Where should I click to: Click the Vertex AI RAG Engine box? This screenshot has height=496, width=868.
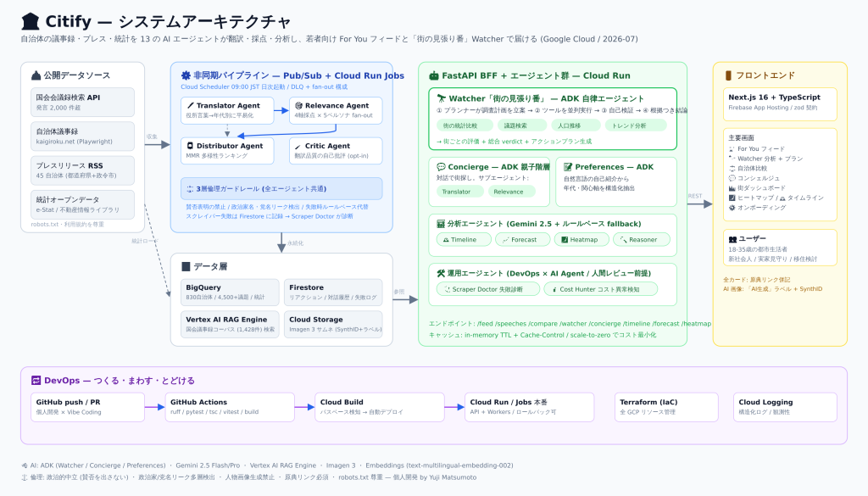(x=230, y=325)
